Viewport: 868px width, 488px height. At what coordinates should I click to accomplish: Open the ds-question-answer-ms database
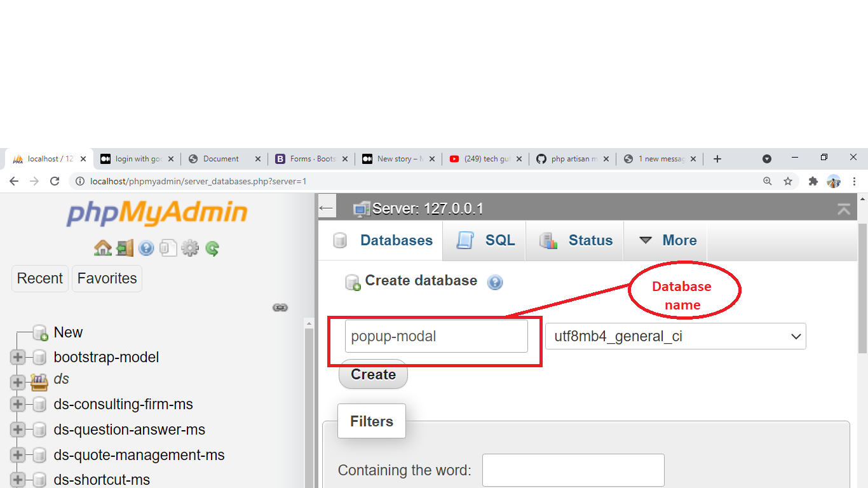130,430
